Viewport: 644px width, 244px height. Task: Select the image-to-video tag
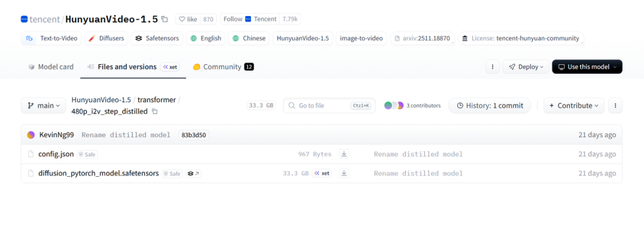pyautogui.click(x=361, y=38)
